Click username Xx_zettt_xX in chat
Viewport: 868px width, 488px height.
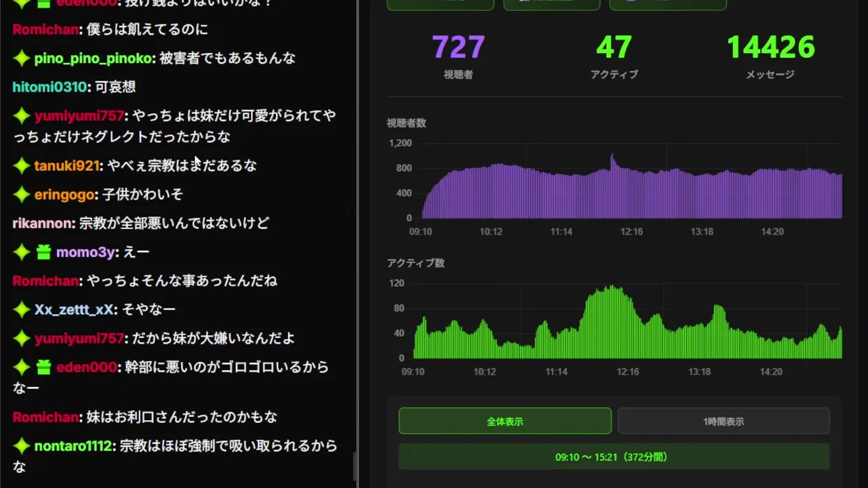click(75, 310)
